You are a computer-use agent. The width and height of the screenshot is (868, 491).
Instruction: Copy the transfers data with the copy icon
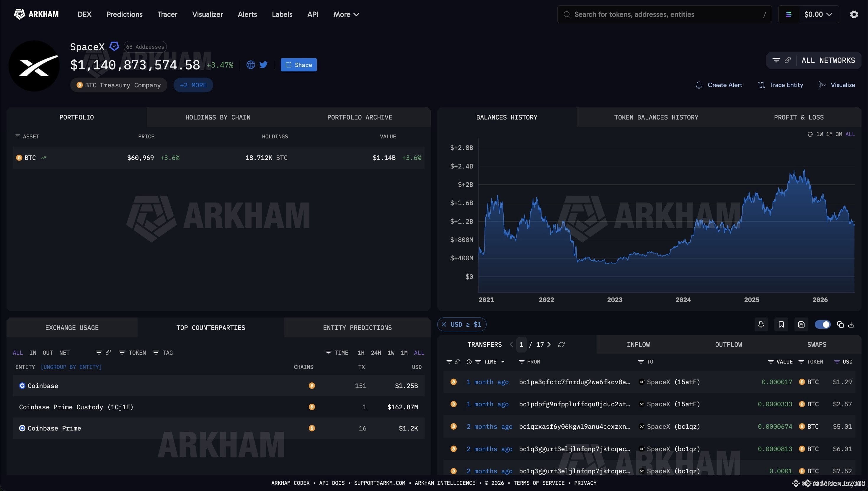coord(840,324)
